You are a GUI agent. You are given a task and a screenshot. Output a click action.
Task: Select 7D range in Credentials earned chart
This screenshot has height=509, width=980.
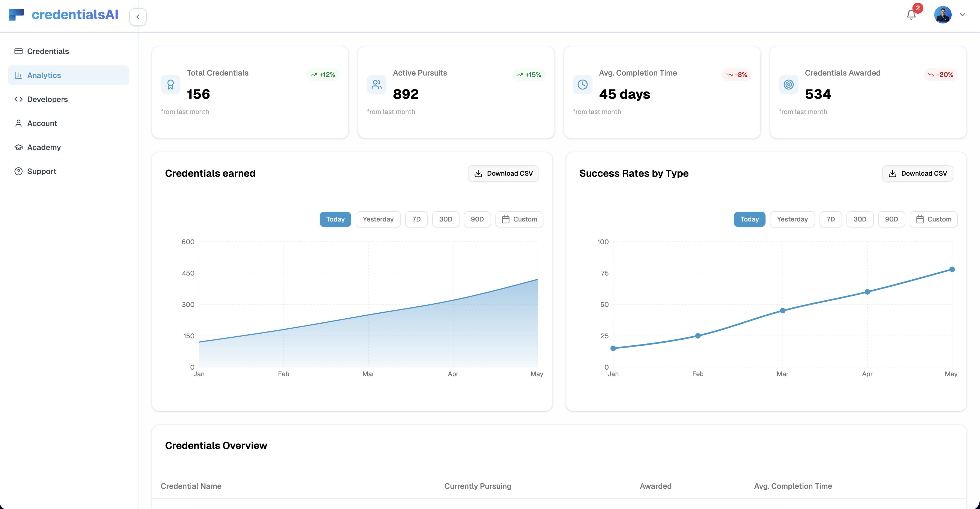click(x=417, y=219)
